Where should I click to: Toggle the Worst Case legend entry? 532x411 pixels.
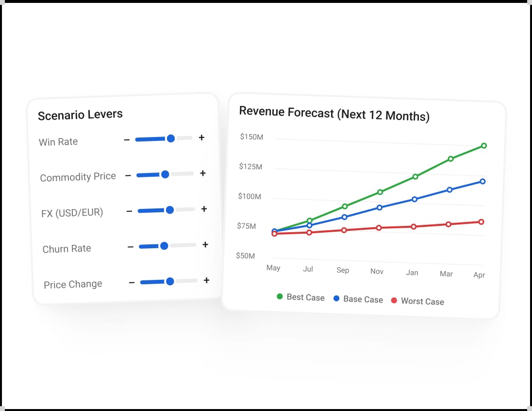pos(417,301)
